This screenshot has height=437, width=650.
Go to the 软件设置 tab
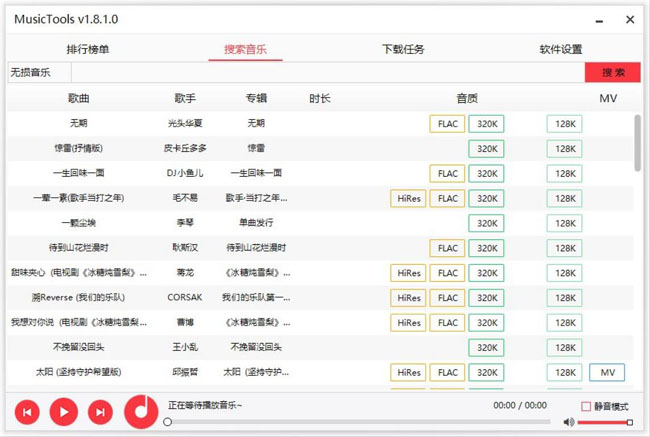click(560, 49)
